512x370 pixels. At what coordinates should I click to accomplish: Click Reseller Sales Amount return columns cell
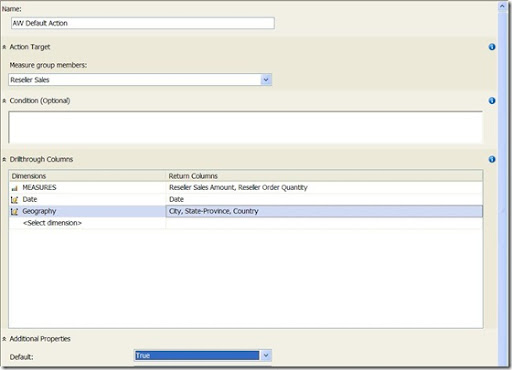(x=324, y=188)
